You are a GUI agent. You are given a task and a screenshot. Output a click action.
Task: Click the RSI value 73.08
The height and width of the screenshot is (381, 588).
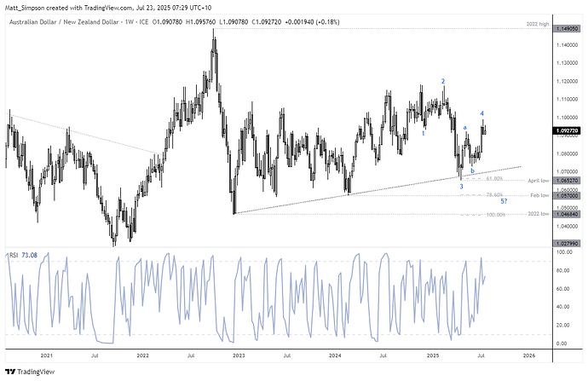tap(29, 255)
